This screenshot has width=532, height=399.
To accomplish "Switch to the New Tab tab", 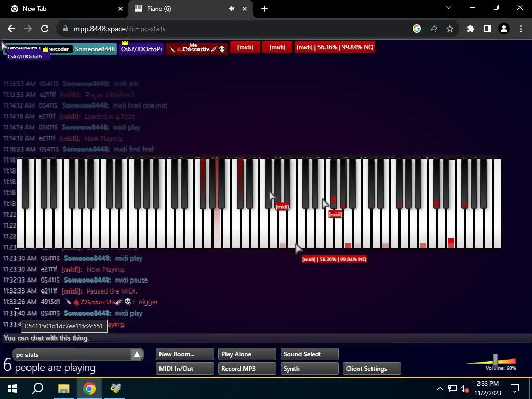I will (x=64, y=9).
